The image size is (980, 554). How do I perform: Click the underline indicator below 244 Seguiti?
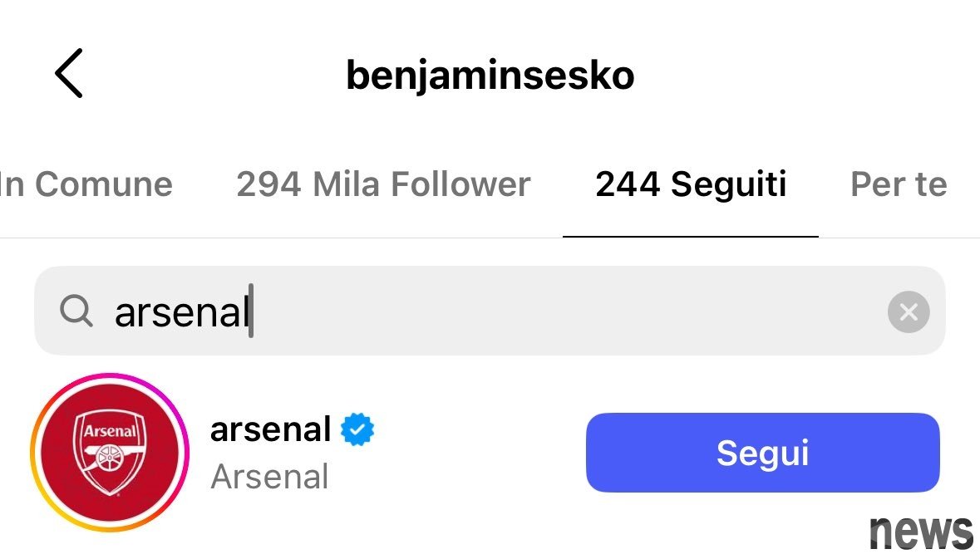(691, 237)
